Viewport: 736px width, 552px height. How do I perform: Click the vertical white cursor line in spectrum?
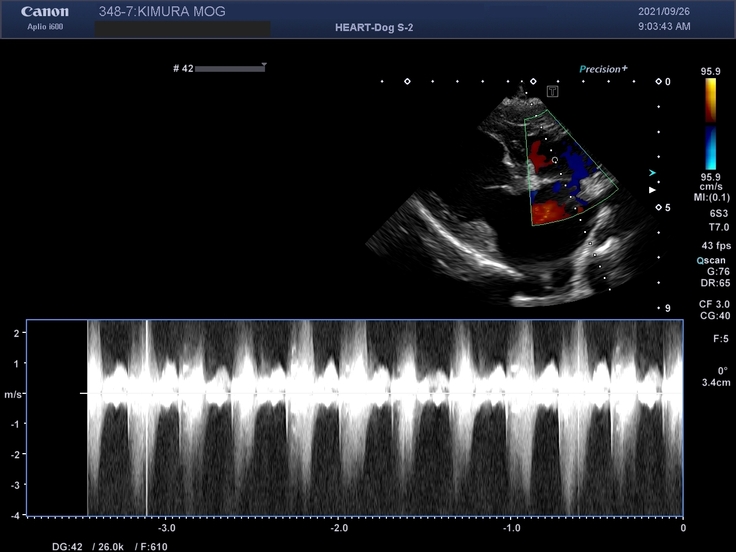pos(147,416)
